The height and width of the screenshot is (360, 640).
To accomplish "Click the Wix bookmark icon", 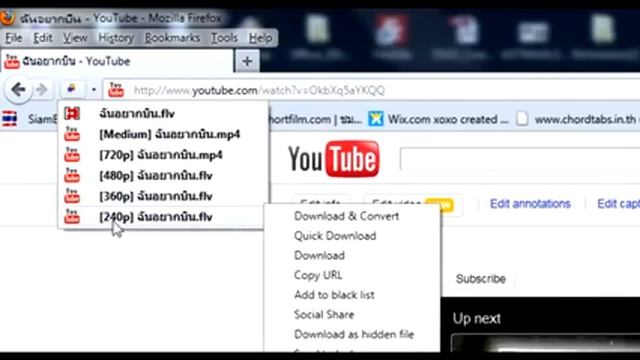I will (x=376, y=119).
